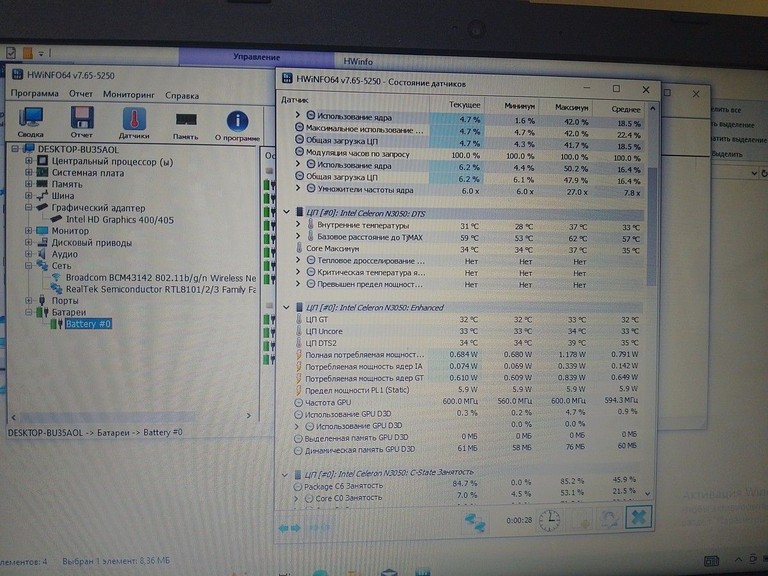The width and height of the screenshot is (768, 576).
Task: Collapse the DESKTOP-BU35AOL root node
Action: coord(15,148)
